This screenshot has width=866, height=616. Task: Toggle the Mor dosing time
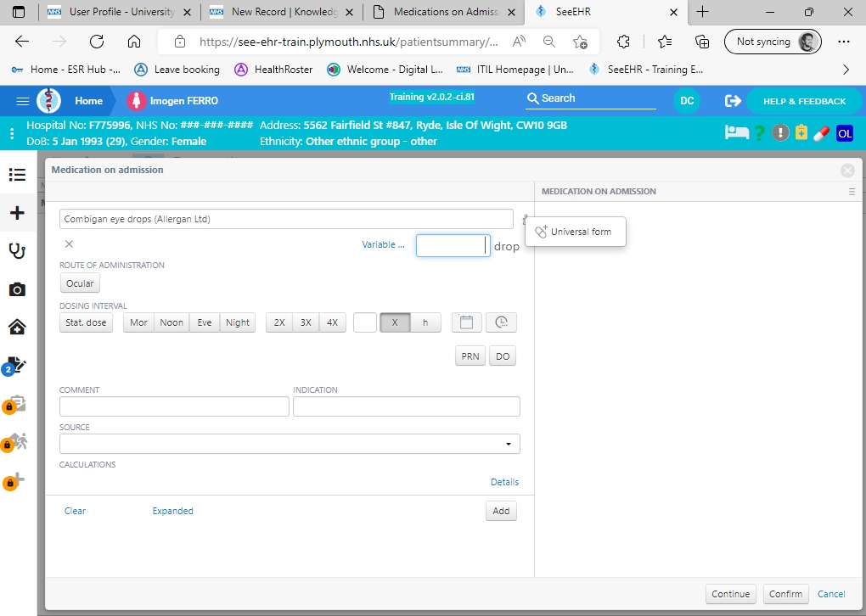[138, 322]
